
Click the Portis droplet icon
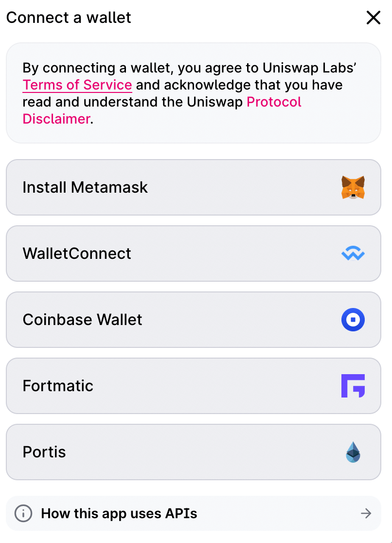pyautogui.click(x=353, y=452)
